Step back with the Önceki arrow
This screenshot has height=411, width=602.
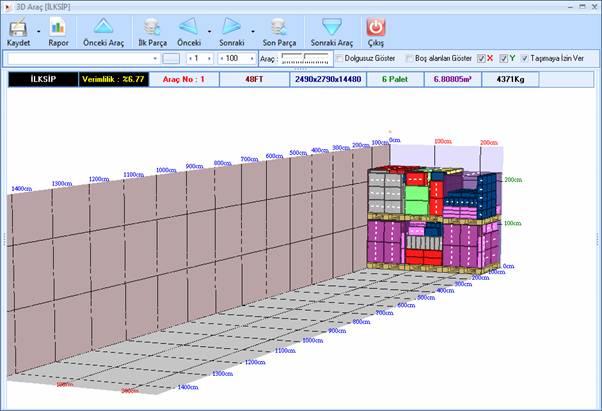coord(188,28)
